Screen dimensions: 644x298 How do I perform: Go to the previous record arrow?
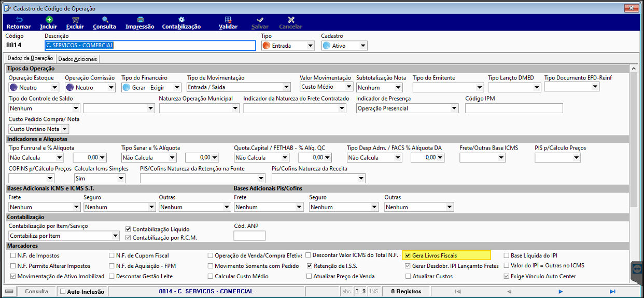[x=509, y=291]
